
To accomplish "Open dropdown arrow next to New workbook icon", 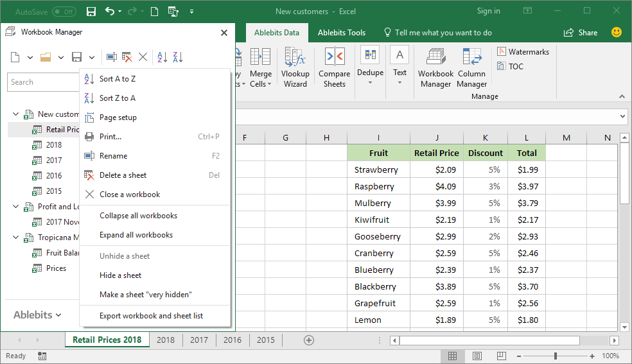I will point(30,58).
